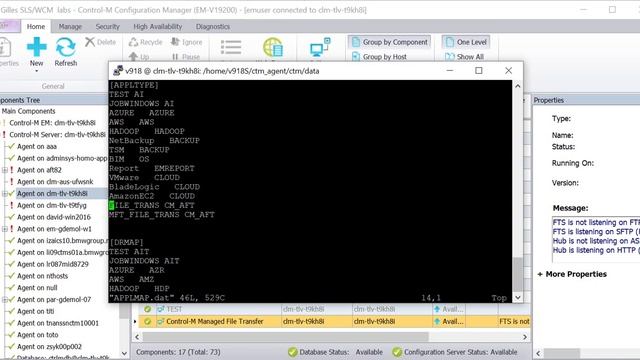Click the Recycle button

click(145, 42)
